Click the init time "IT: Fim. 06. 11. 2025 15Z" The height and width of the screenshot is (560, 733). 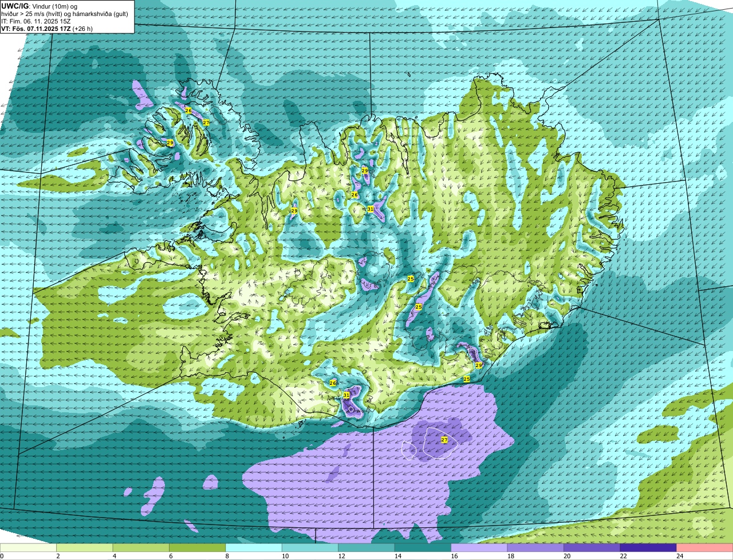36,21
